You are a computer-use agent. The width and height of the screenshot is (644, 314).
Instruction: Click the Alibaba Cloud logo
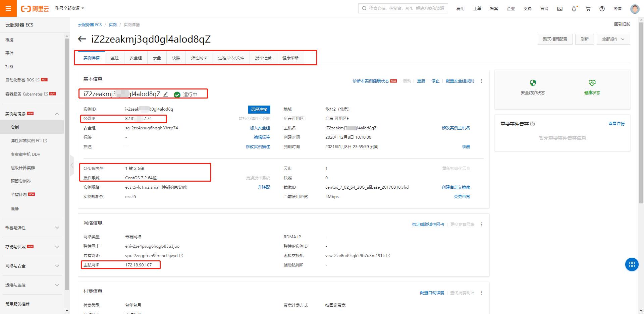[35, 9]
